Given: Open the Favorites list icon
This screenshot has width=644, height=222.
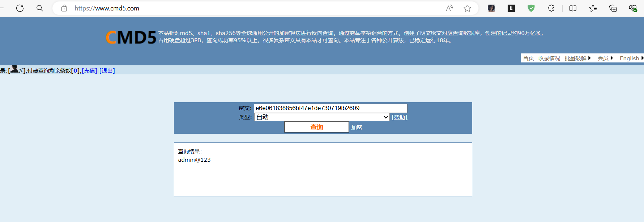Looking at the screenshot, I should click(x=593, y=8).
